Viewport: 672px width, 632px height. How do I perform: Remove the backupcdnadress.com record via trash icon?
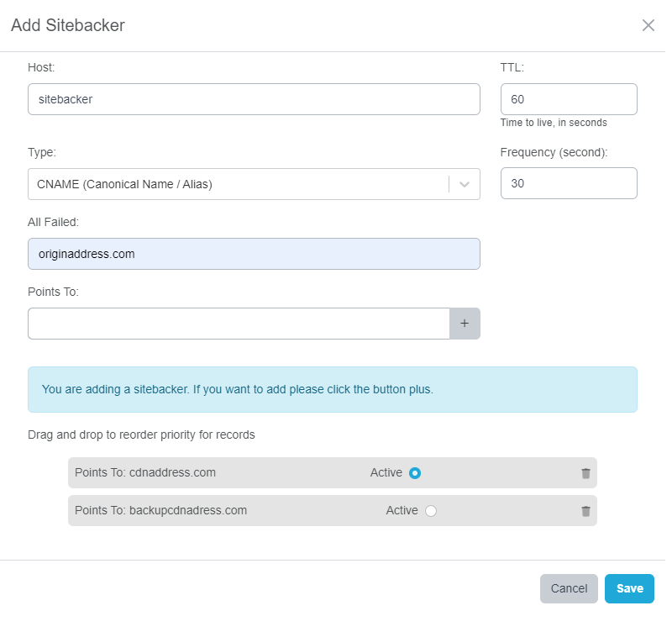coord(585,511)
